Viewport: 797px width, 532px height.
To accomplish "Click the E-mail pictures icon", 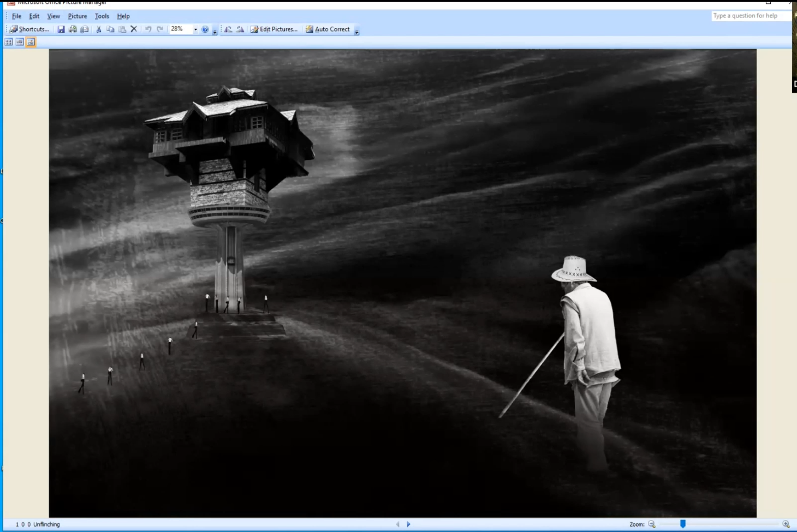I will pos(85,29).
